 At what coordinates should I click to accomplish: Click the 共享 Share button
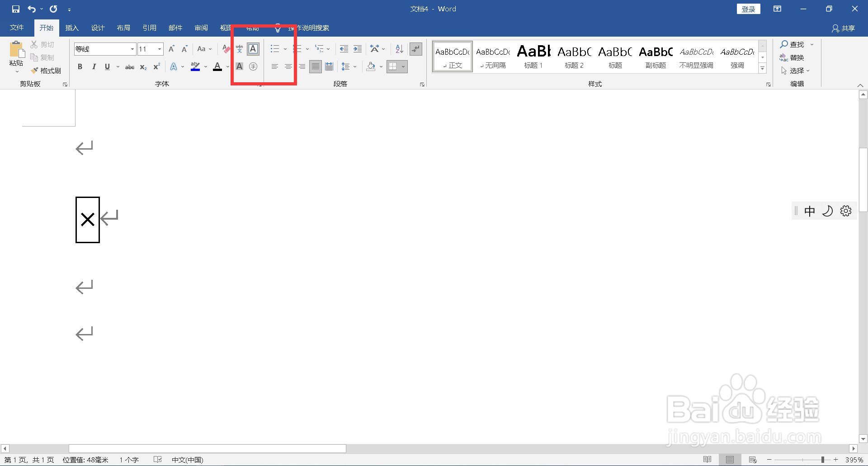844,28
